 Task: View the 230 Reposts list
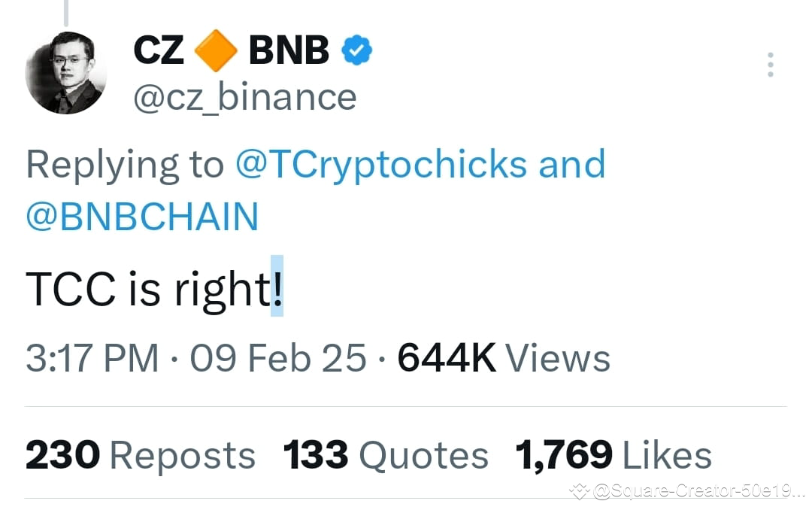point(140,454)
